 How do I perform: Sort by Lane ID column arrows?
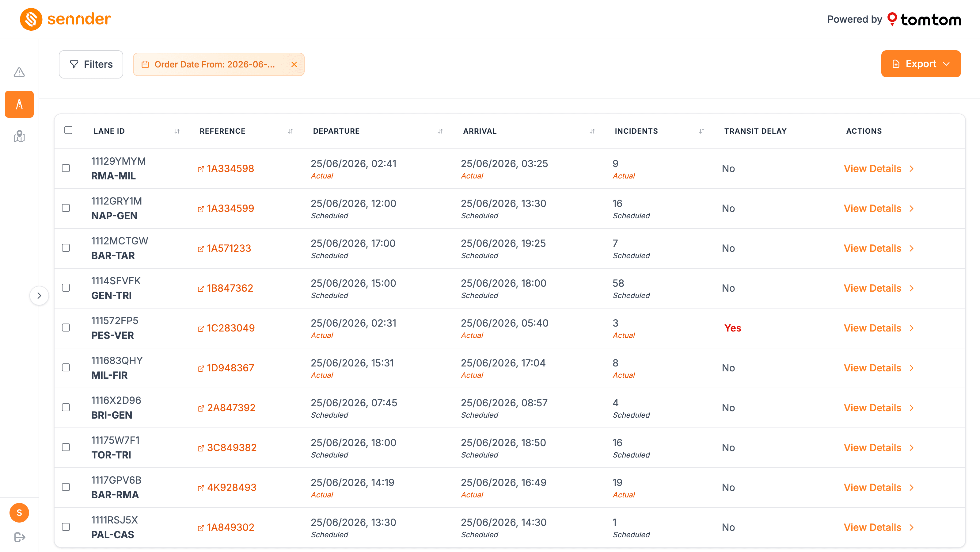tap(177, 131)
